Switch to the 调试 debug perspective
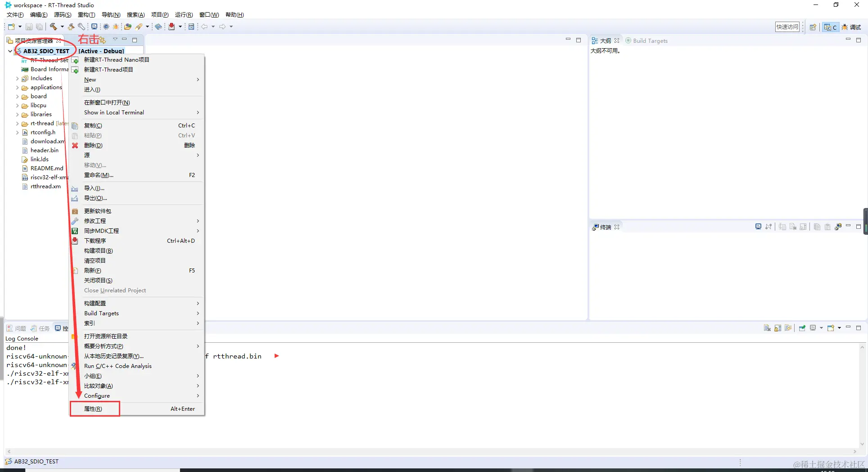The height and width of the screenshot is (472, 868). [851, 27]
